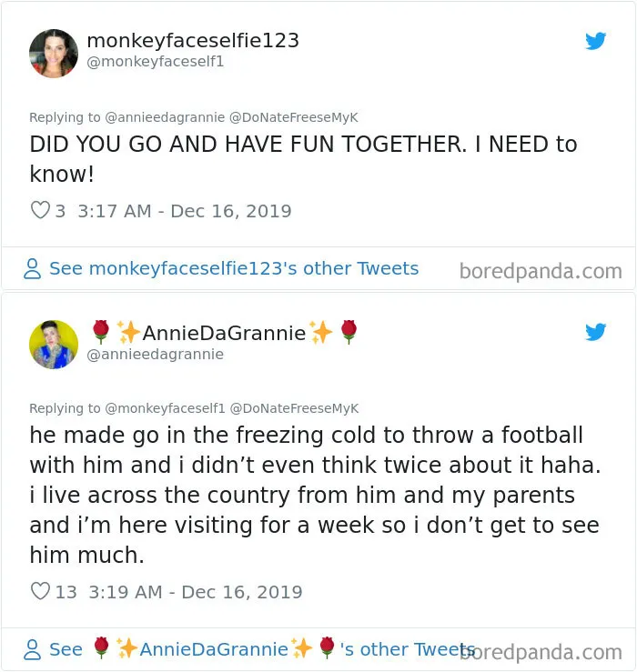Screen dimensions: 637x672
Task: Click person icon beside See monkeyfaceselfie123's other Tweets
Action: [32, 269]
